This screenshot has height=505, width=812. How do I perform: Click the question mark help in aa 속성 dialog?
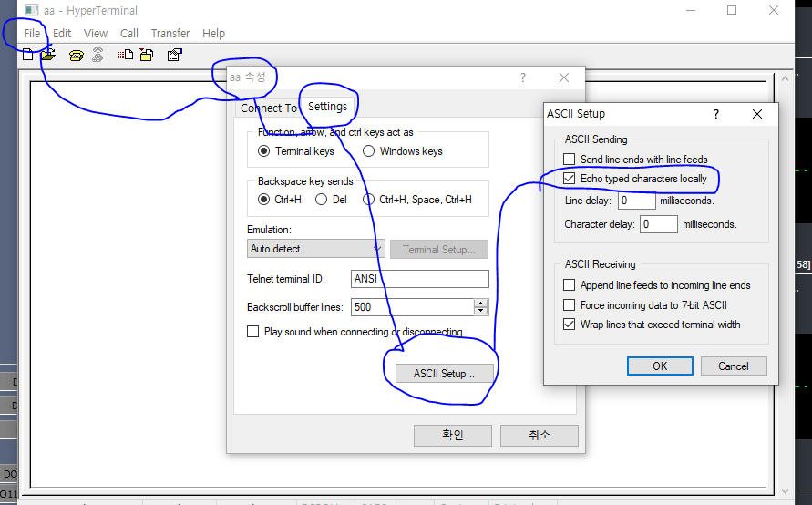pyautogui.click(x=523, y=77)
